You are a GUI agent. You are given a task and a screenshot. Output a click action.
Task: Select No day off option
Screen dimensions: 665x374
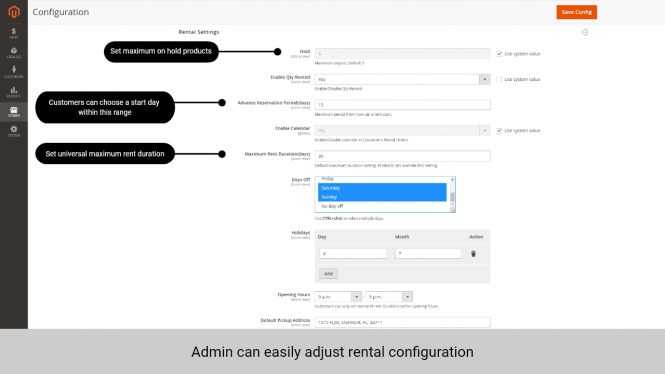[382, 206]
